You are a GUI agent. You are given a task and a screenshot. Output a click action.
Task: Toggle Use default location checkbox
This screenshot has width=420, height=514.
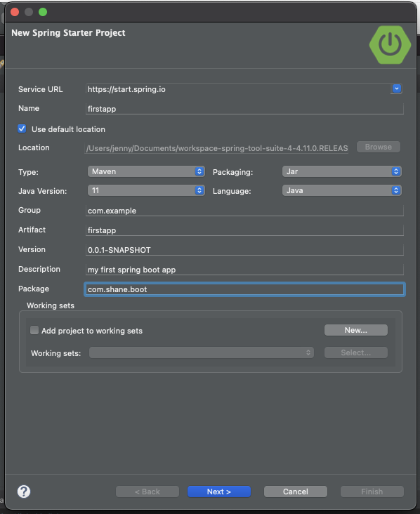tap(22, 128)
